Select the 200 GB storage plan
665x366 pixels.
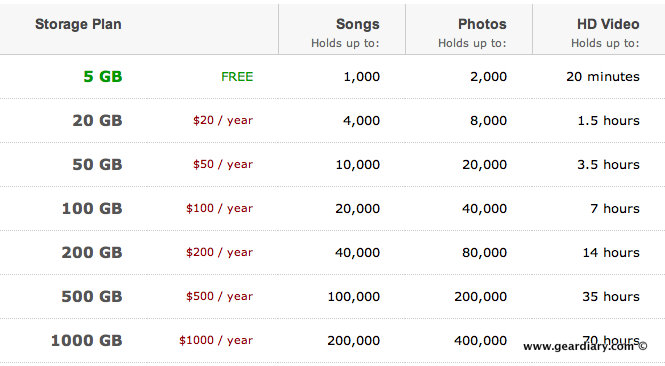point(92,253)
